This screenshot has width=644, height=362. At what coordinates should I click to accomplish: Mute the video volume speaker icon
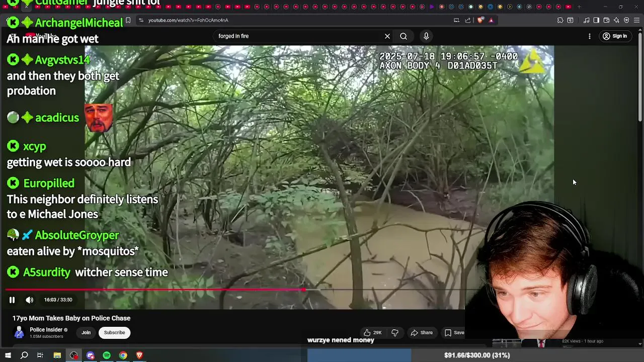30,300
